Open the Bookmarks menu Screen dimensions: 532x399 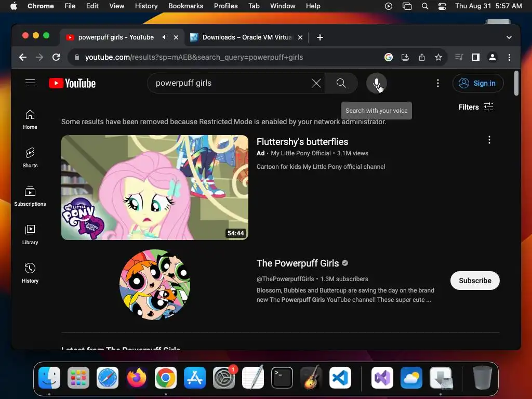click(185, 6)
